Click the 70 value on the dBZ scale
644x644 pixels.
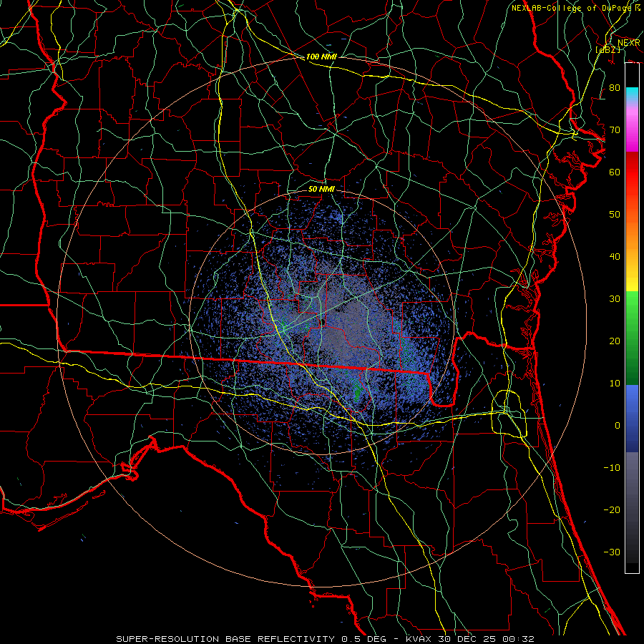[615, 130]
